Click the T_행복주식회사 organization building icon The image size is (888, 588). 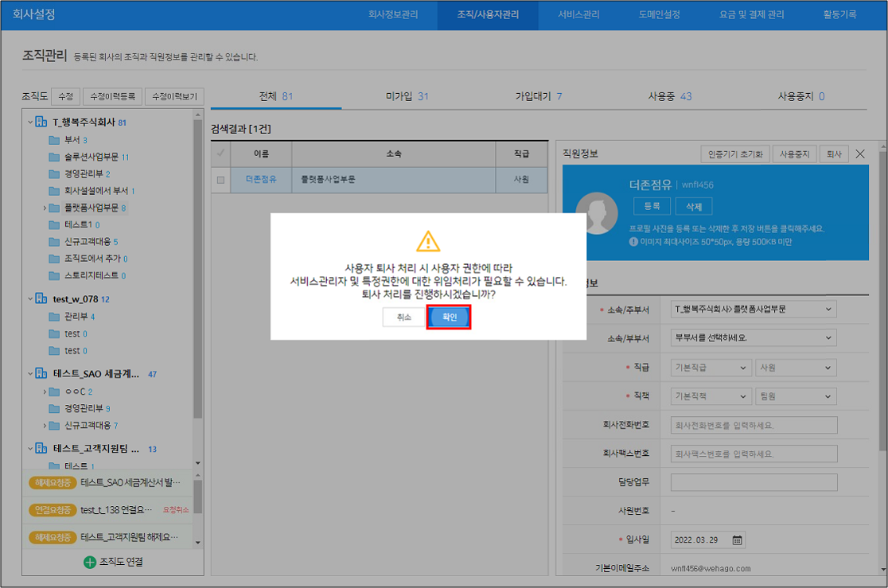[41, 123]
